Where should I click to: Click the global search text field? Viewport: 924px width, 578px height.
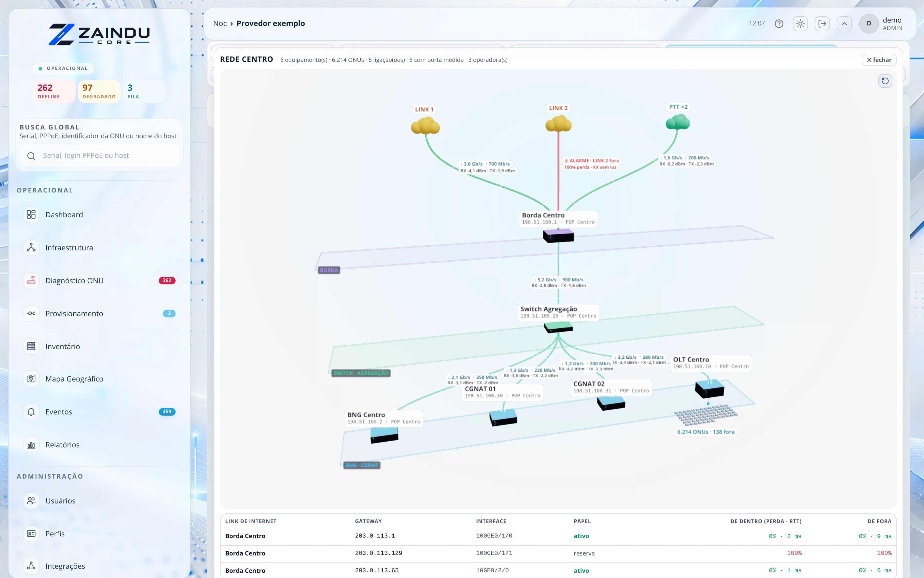tap(99, 155)
